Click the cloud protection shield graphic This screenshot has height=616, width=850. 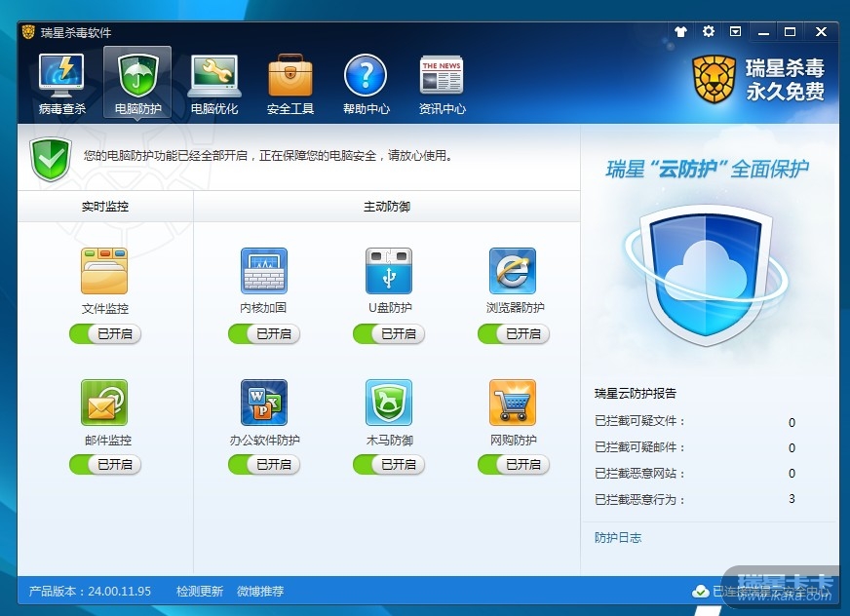pos(706,275)
